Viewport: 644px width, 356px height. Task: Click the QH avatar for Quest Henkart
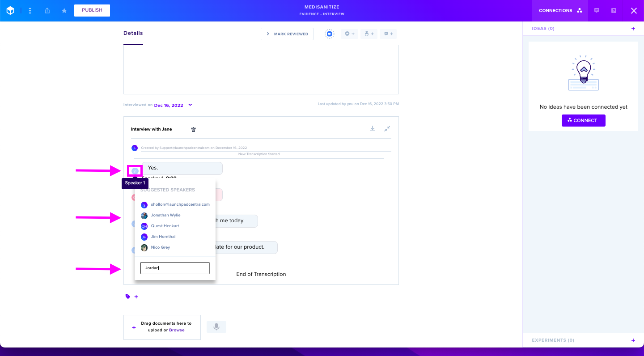click(144, 226)
